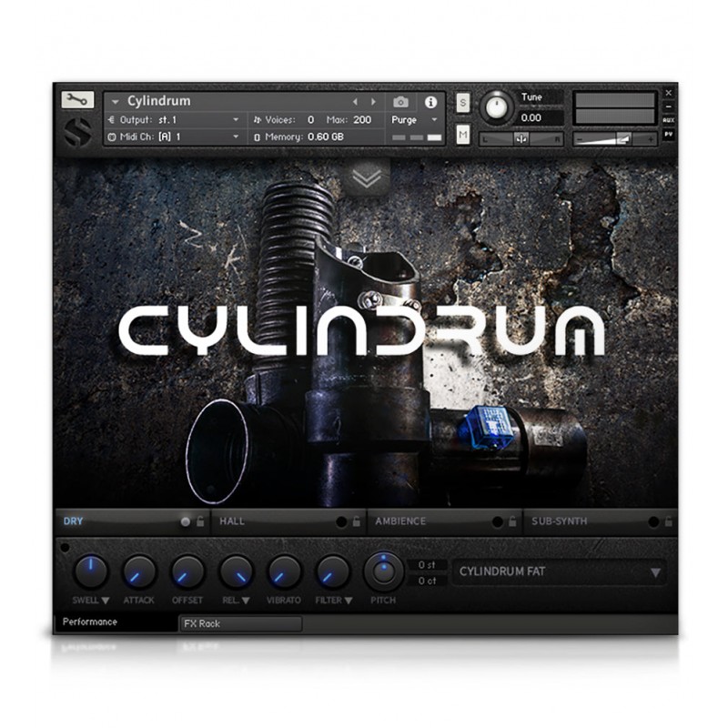
Task: Select the Performance tab
Action: click(x=91, y=622)
